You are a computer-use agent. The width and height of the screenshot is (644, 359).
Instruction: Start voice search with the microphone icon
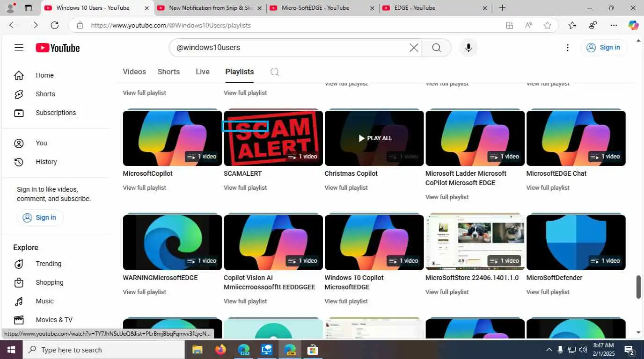[x=468, y=48]
